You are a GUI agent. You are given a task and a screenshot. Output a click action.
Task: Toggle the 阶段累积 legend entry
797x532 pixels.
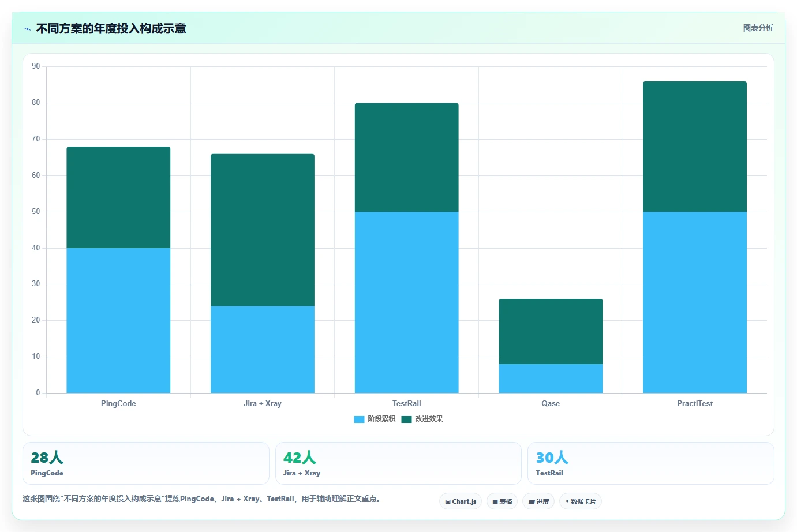[x=375, y=419]
